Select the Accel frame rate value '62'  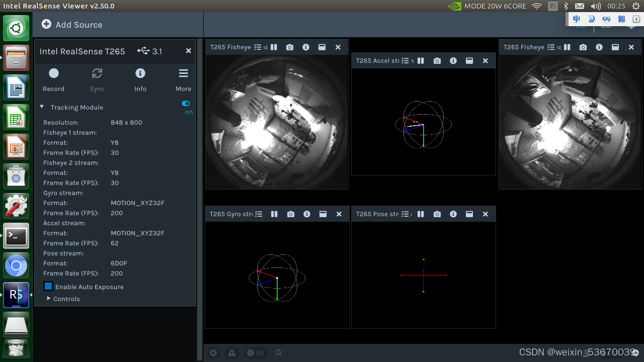115,243
